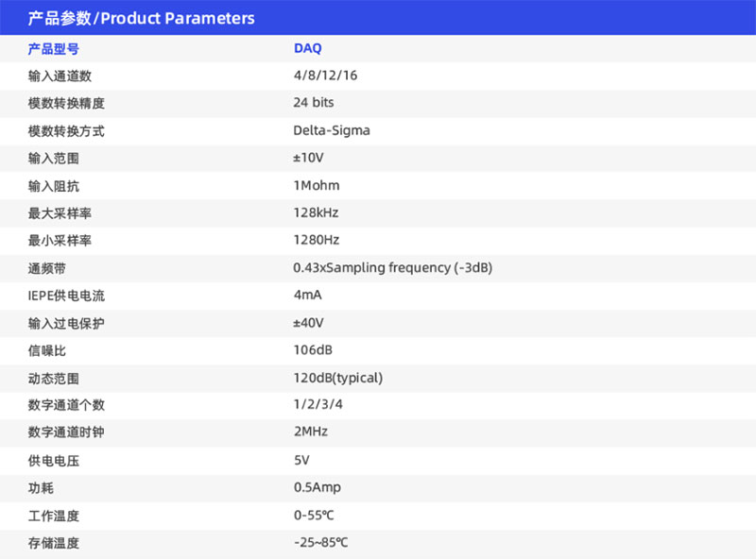This screenshot has width=756, height=559.
Task: Select the 106dB signal-to-noise value
Action: point(313,350)
